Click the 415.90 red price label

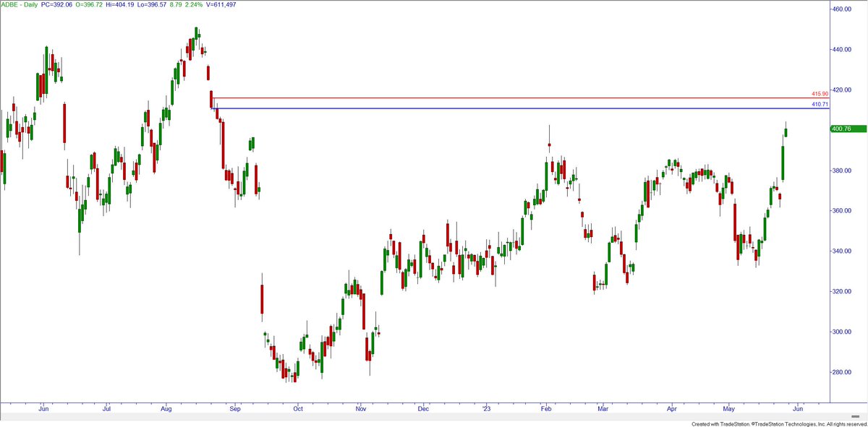(x=820, y=94)
